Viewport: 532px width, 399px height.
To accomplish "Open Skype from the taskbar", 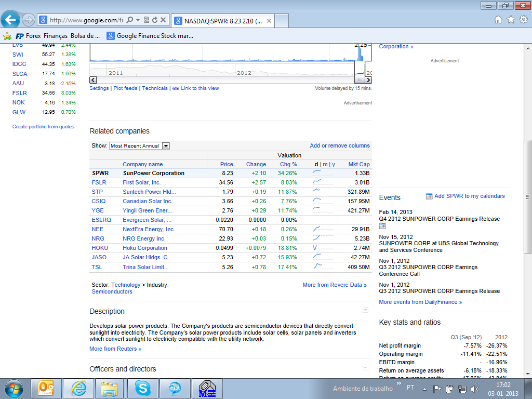I will click(142, 389).
